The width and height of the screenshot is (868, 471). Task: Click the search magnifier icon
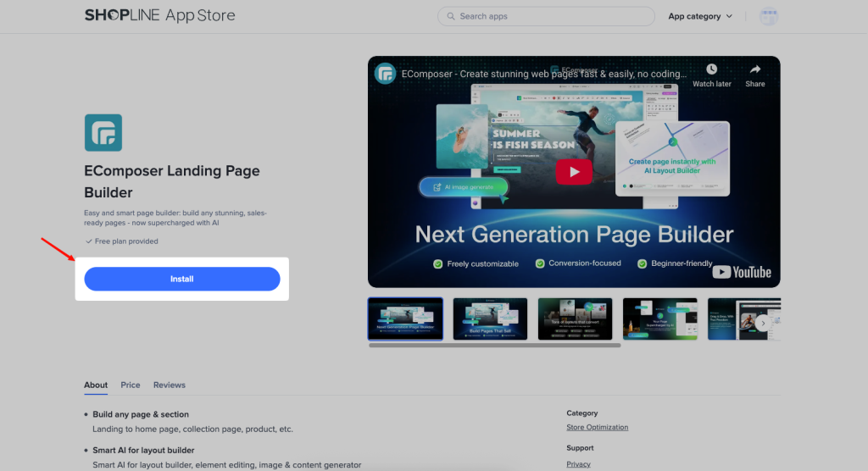coord(451,16)
